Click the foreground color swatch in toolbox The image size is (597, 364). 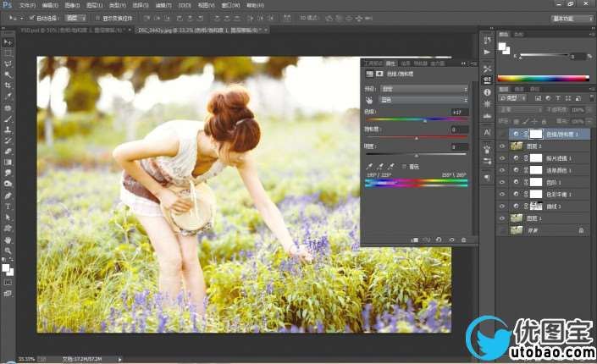pyautogui.click(x=6, y=267)
